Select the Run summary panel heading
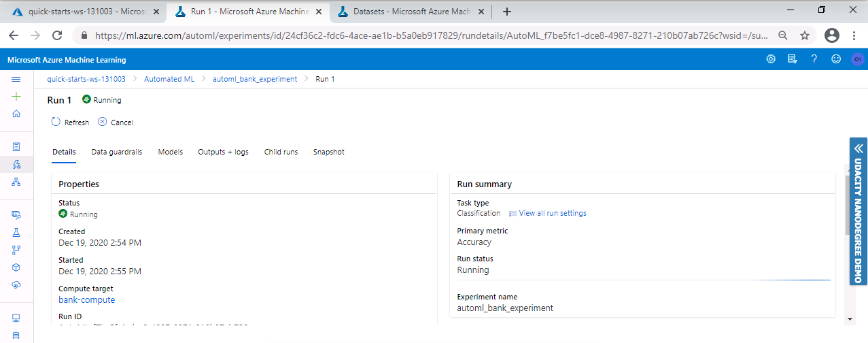Viewport: 868px width, 343px height. 485,184
